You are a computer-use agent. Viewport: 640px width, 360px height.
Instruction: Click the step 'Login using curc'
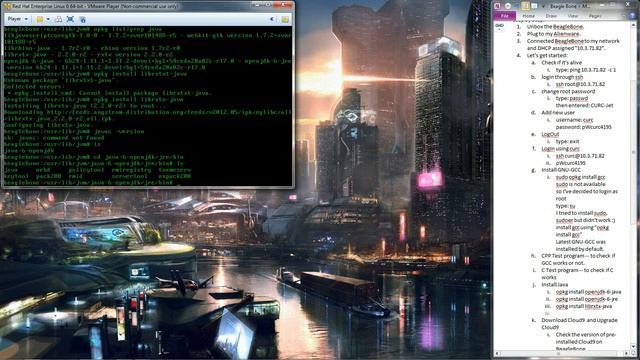560,149
